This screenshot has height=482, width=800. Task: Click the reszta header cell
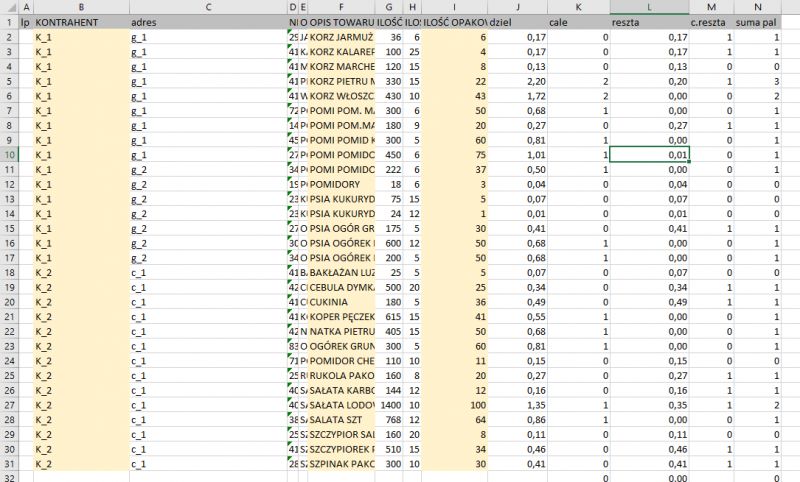click(649, 22)
